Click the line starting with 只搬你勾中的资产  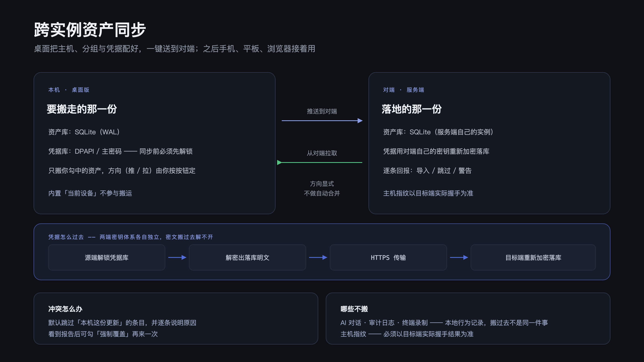click(x=122, y=171)
